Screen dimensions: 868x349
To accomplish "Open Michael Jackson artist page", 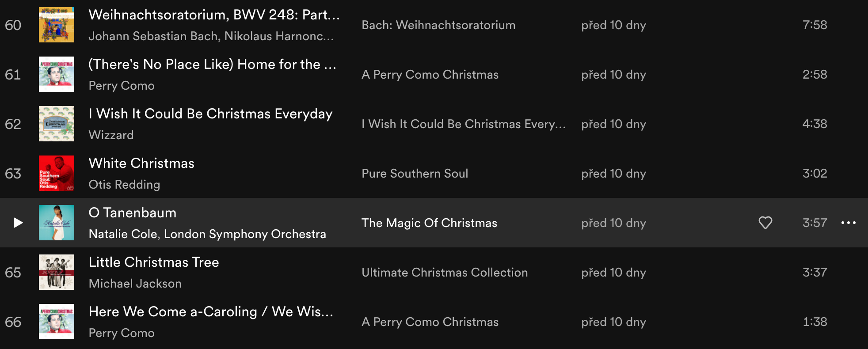I will (135, 284).
